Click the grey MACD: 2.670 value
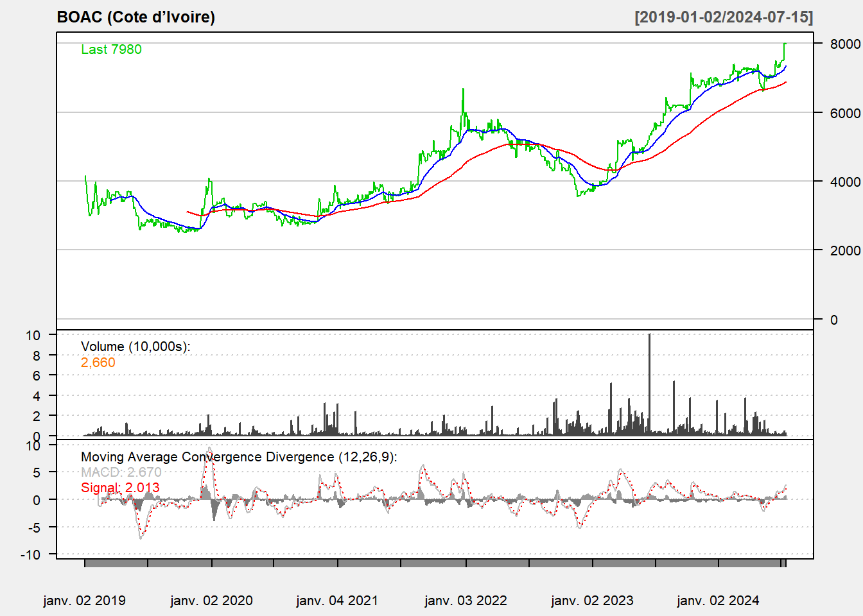 click(121, 472)
